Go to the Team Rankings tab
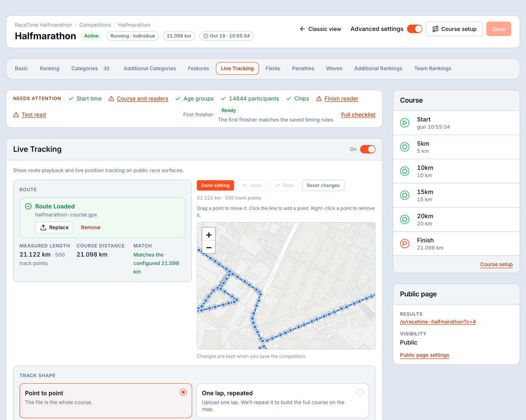 [x=433, y=68]
